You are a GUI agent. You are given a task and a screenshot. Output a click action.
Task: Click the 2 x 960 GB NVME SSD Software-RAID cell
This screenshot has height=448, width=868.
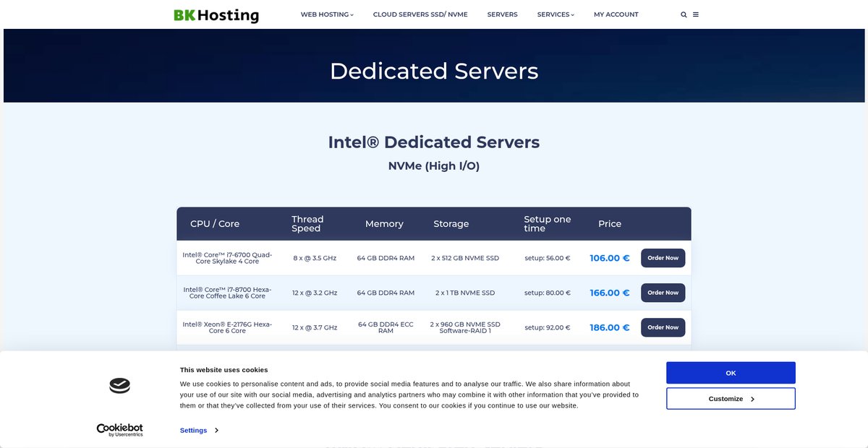[x=465, y=327]
